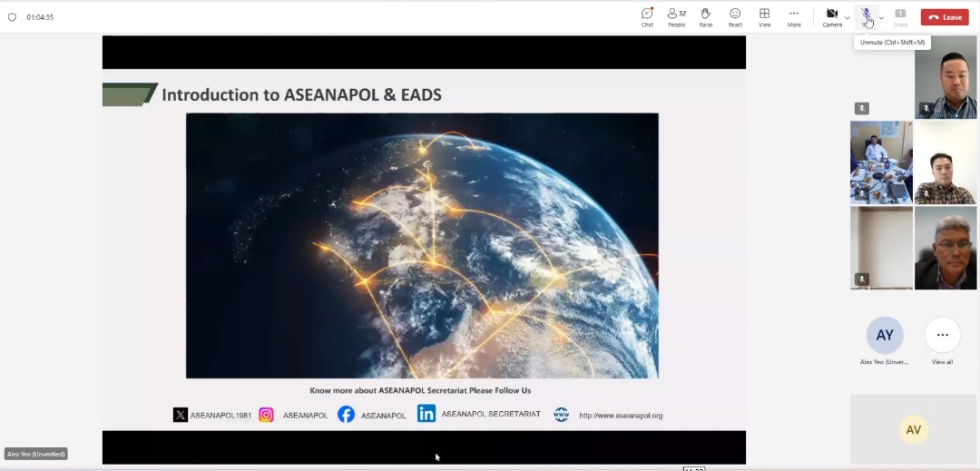This screenshot has width=980, height=471.
Task: Click the Share content icon
Action: tap(900, 16)
